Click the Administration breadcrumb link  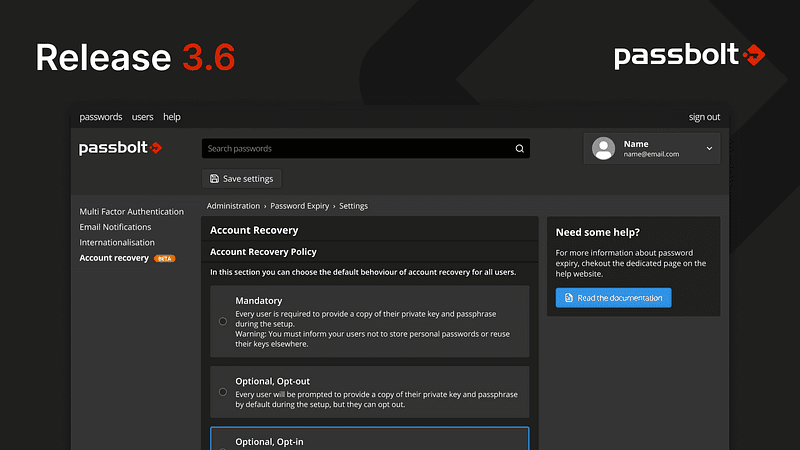coord(233,206)
